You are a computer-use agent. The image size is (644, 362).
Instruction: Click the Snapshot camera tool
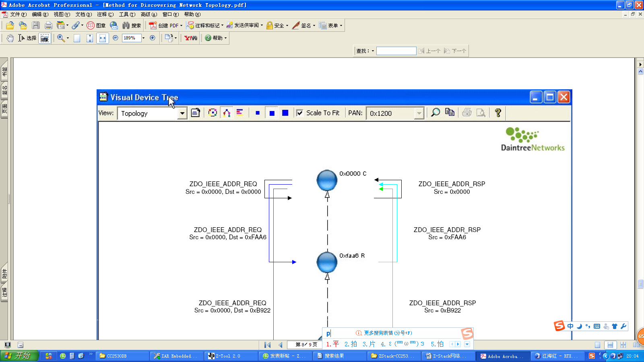(45, 38)
